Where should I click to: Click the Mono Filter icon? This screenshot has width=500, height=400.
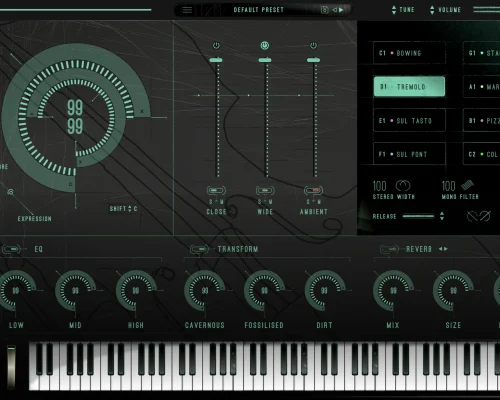467,185
